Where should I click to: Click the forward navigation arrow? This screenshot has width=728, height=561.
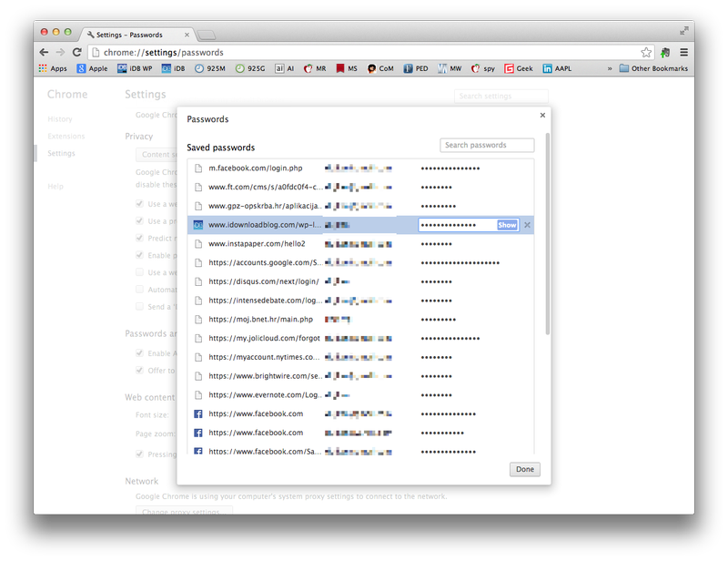click(60, 52)
